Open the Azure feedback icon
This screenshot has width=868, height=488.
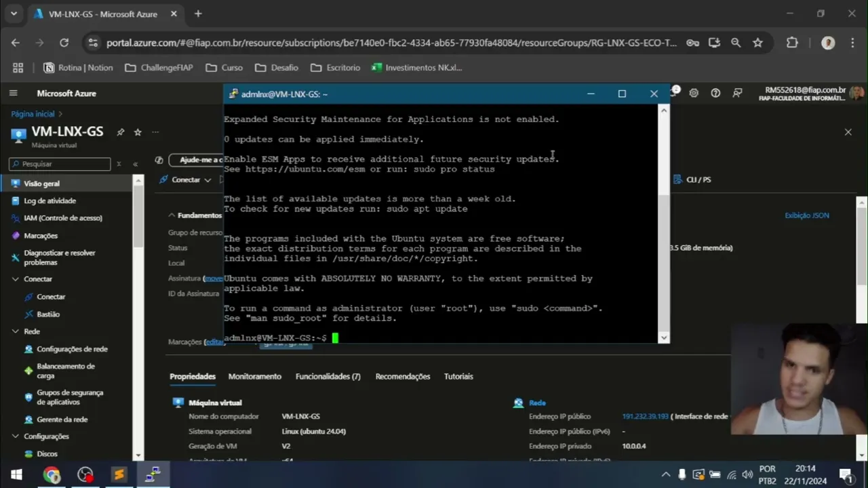(737, 93)
